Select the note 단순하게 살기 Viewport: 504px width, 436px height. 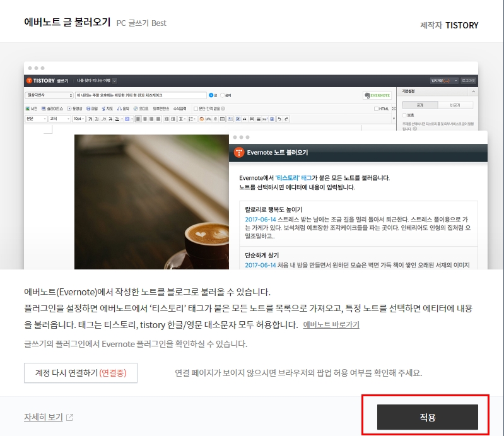point(358,258)
